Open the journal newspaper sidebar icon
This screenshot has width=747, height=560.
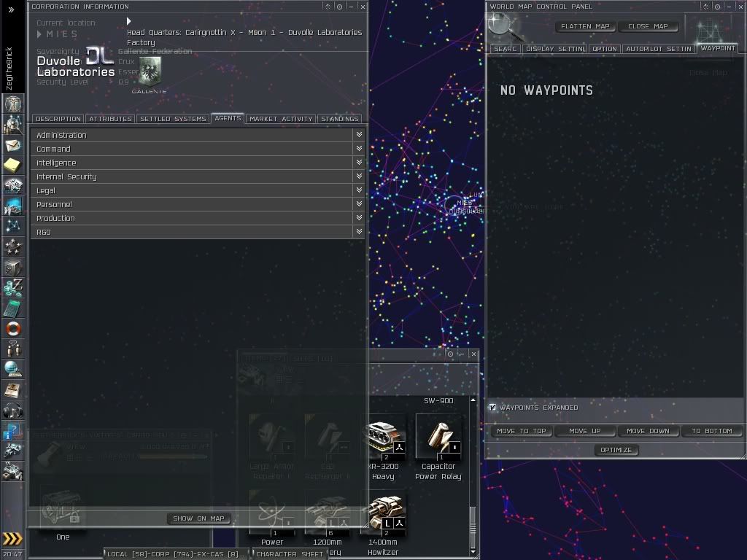point(13,390)
